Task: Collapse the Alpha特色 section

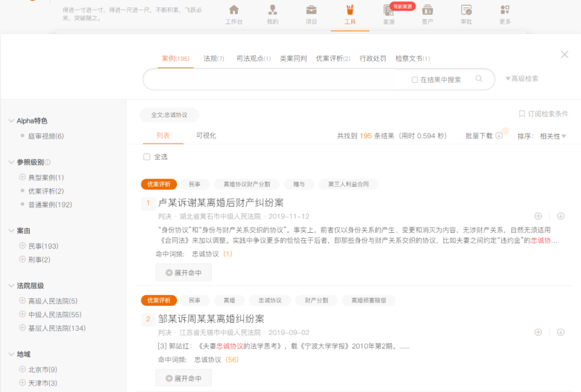Action: pos(11,121)
